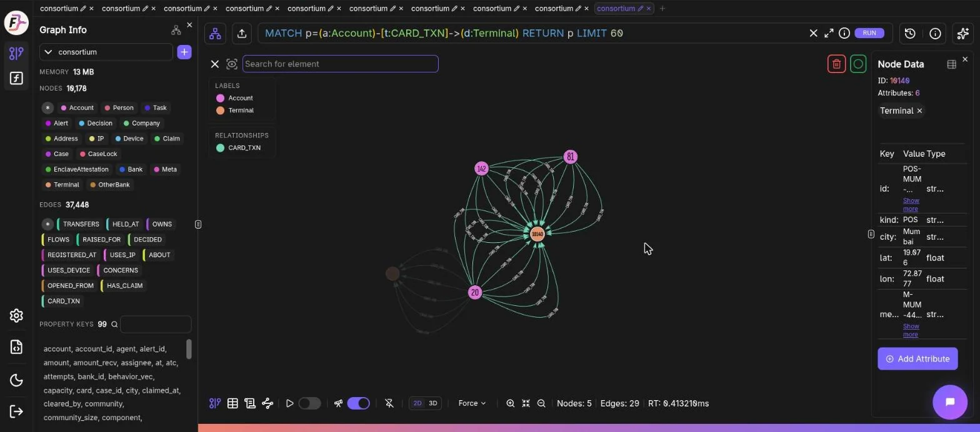Viewport: 980px width, 432px height.
Task: Click the schema icon beside Graph Info title
Action: 176,30
